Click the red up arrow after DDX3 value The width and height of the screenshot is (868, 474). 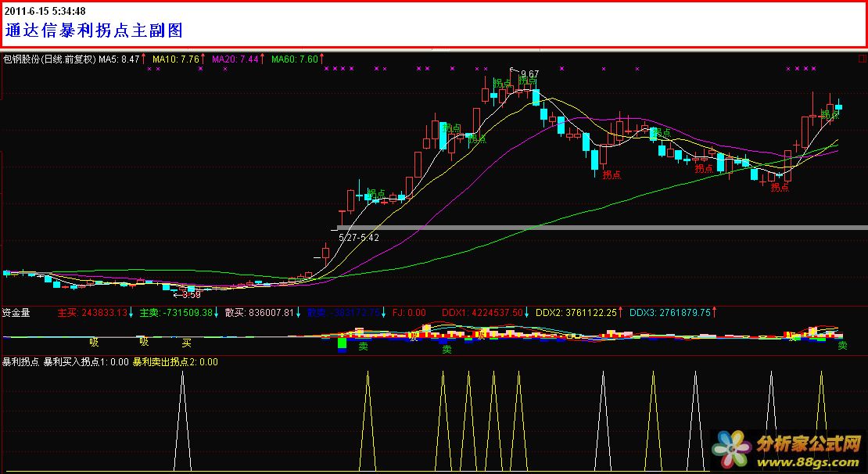(715, 313)
